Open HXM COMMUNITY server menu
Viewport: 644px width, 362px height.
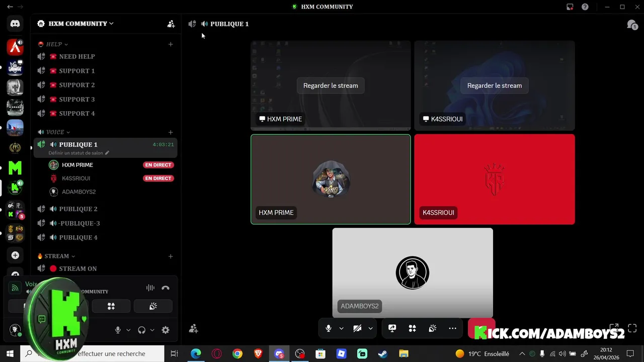coord(75,24)
